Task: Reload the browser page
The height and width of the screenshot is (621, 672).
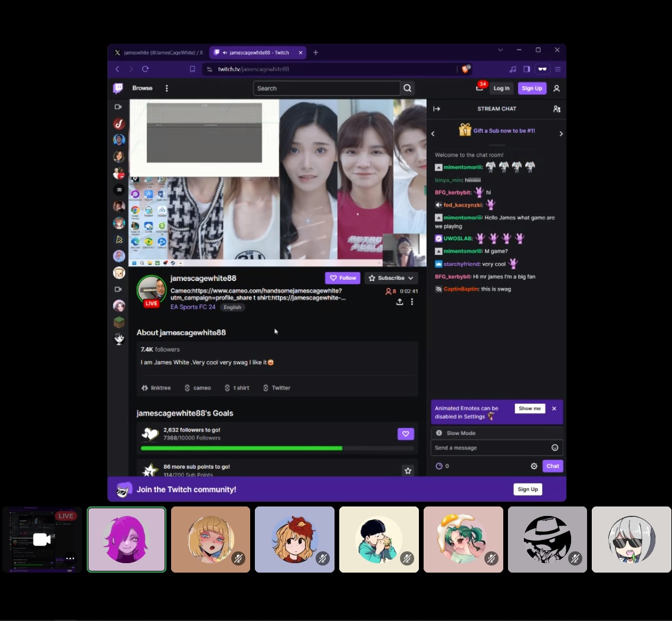Action: point(145,69)
